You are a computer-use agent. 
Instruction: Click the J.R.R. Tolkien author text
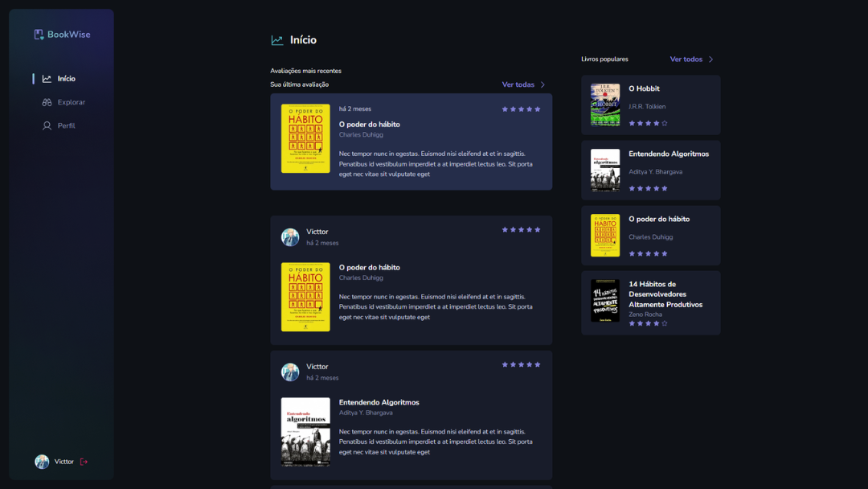647,106
